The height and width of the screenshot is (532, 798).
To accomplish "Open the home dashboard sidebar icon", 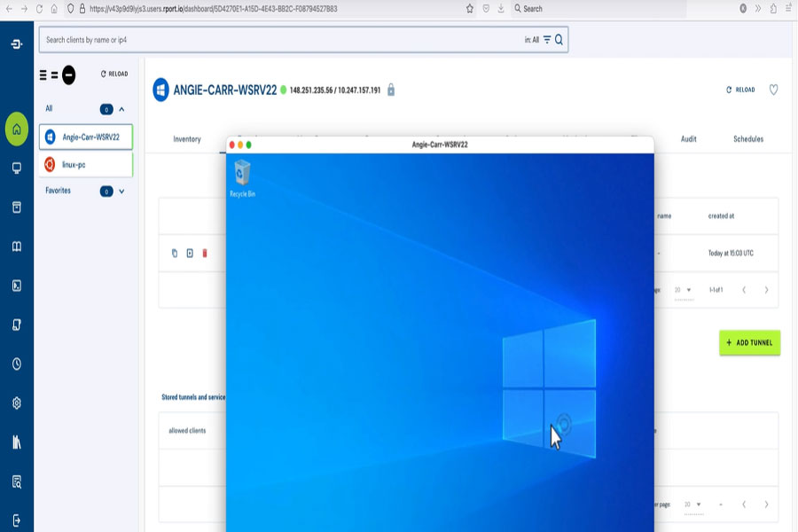I will (x=17, y=129).
